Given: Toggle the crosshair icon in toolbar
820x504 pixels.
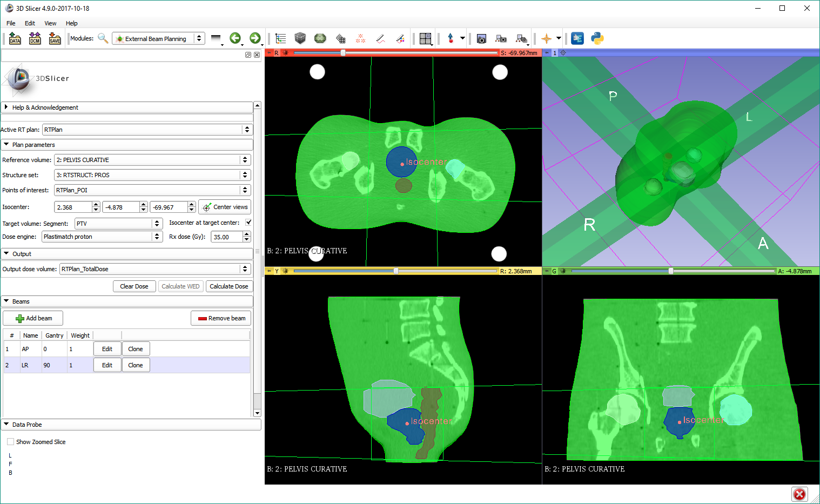Looking at the screenshot, I should click(546, 38).
